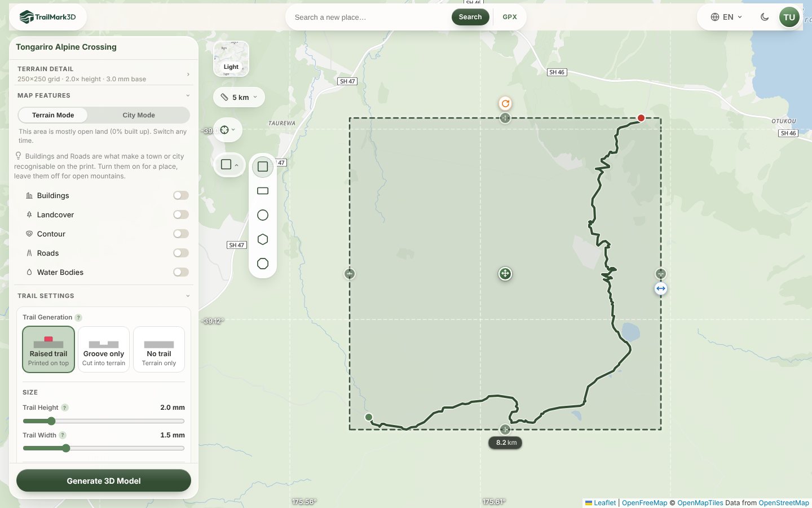The width and height of the screenshot is (812, 508).
Task: Select the square shape option
Action: tap(263, 167)
